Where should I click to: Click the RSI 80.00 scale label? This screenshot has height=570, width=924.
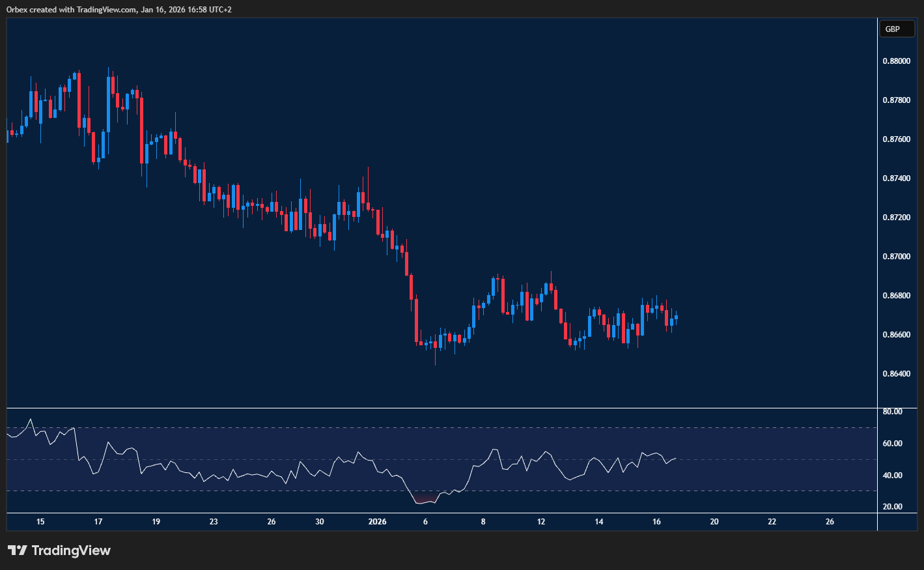point(892,412)
